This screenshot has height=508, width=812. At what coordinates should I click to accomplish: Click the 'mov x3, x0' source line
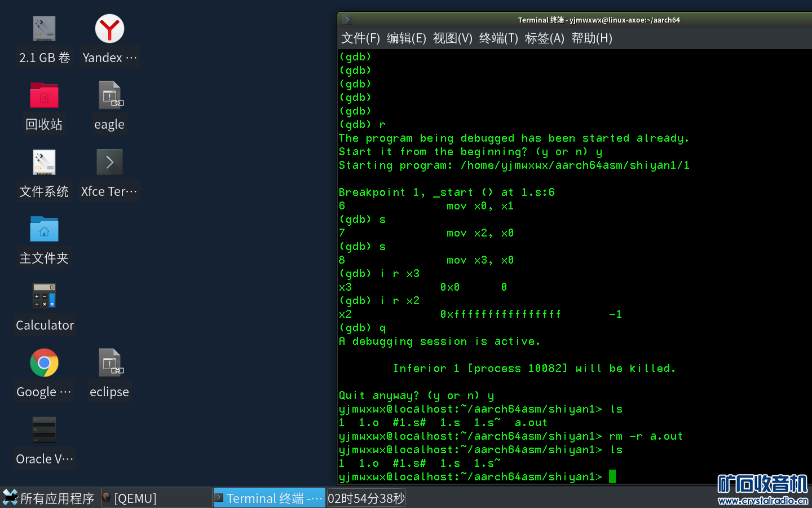(x=480, y=260)
